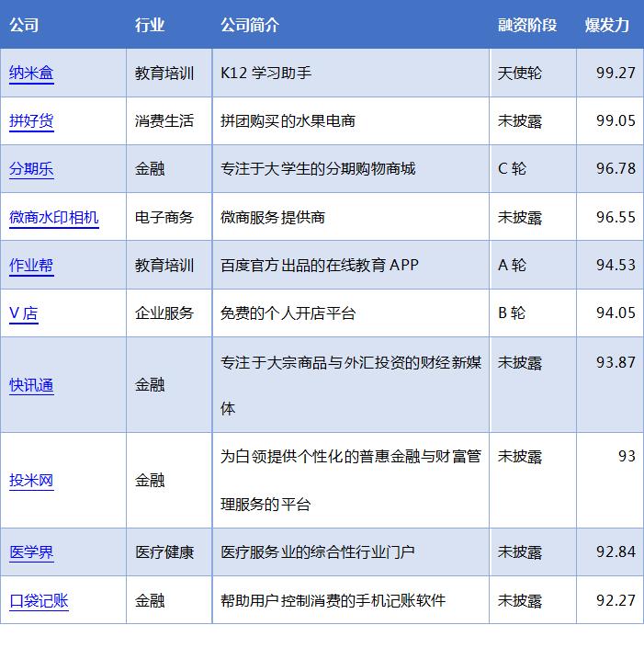Open the 作业帮 company link
This screenshot has height=648, width=644.
(31, 266)
